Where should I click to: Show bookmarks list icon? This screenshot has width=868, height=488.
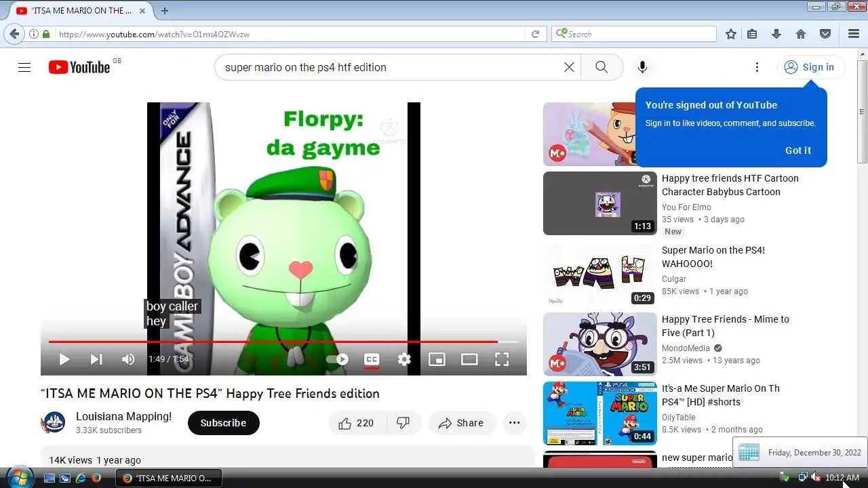click(752, 34)
